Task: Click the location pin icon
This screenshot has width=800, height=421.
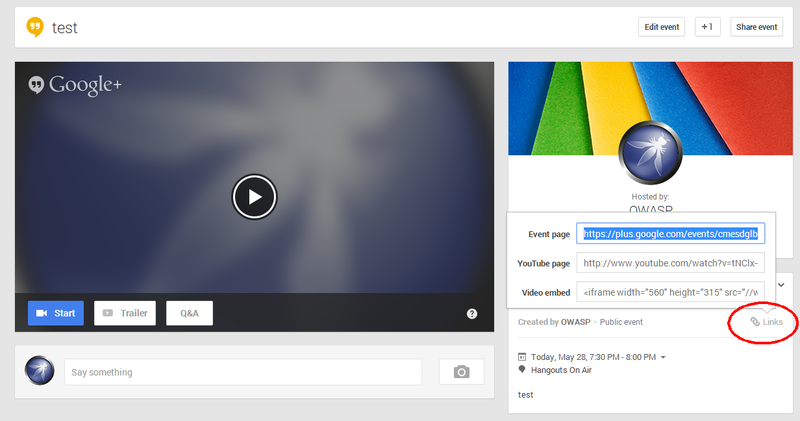Action: (522, 369)
